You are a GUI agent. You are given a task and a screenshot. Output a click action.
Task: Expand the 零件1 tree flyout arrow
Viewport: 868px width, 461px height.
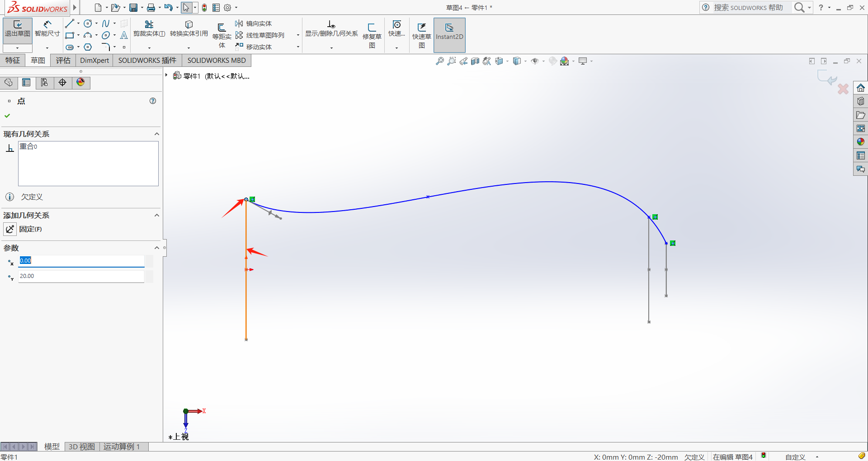(166, 75)
